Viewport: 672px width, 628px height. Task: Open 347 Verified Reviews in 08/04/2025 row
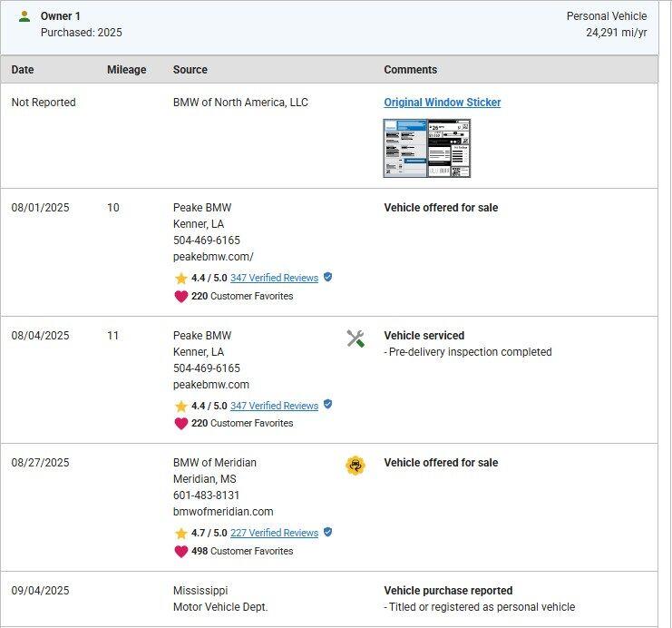pyautogui.click(x=274, y=406)
